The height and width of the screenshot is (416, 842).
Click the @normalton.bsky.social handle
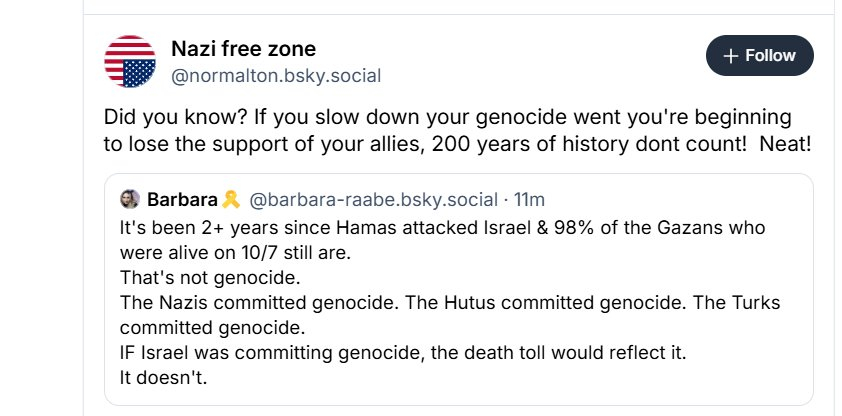[276, 75]
